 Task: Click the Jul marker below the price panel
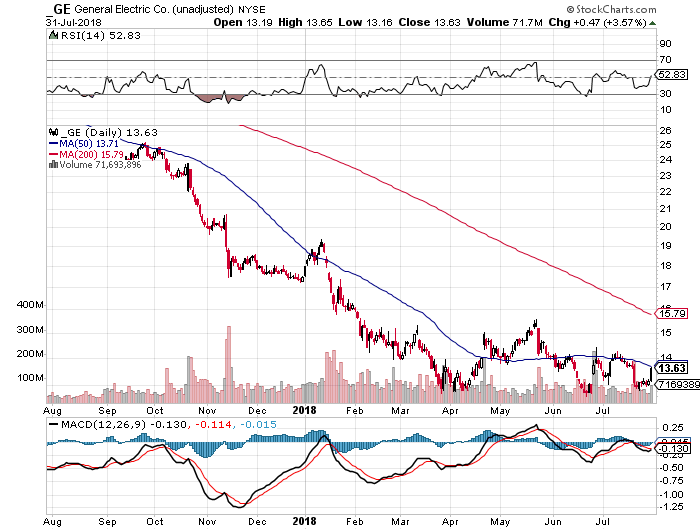pos(603,410)
